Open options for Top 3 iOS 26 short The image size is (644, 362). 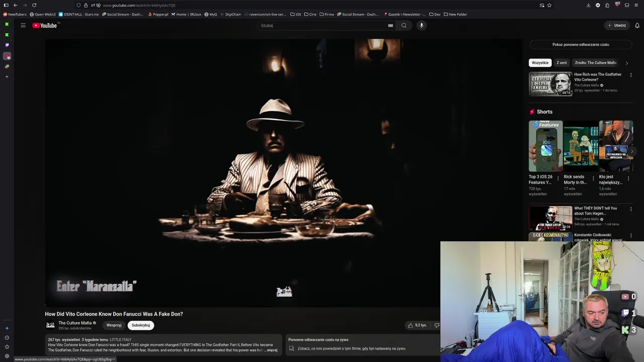[557, 178]
